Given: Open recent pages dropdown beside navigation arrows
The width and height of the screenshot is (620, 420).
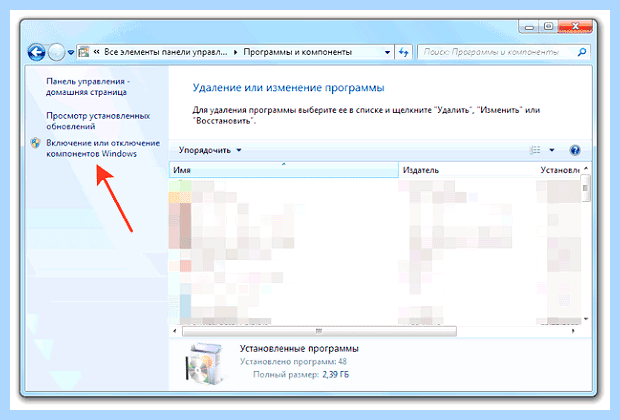Looking at the screenshot, I should tap(70, 52).
